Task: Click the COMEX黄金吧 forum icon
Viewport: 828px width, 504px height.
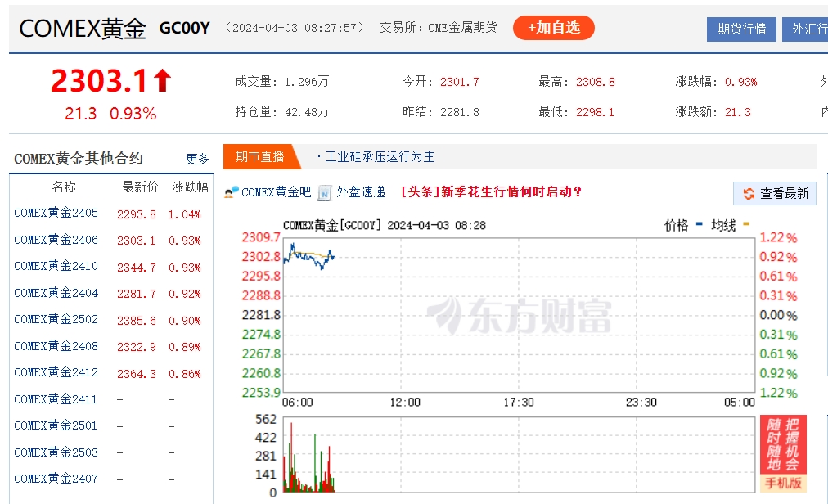Action: click(232, 192)
